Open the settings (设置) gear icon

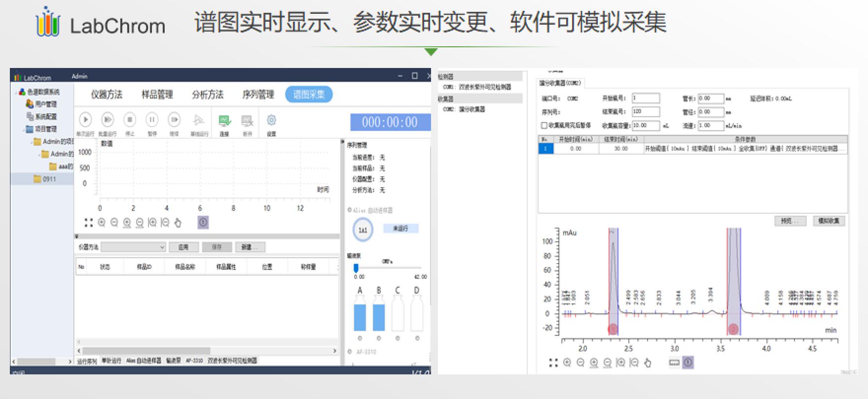coord(271,120)
